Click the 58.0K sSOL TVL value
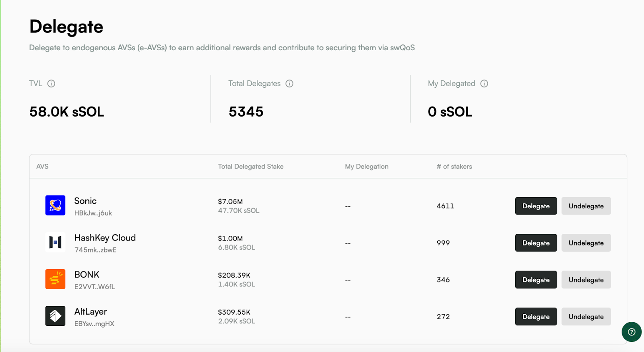This screenshot has height=352, width=644. click(67, 112)
